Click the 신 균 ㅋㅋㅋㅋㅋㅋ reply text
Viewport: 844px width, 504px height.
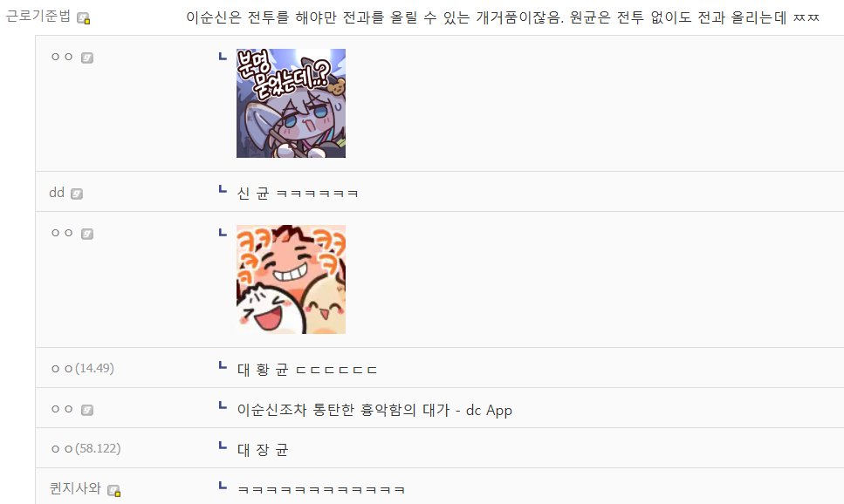(x=298, y=193)
